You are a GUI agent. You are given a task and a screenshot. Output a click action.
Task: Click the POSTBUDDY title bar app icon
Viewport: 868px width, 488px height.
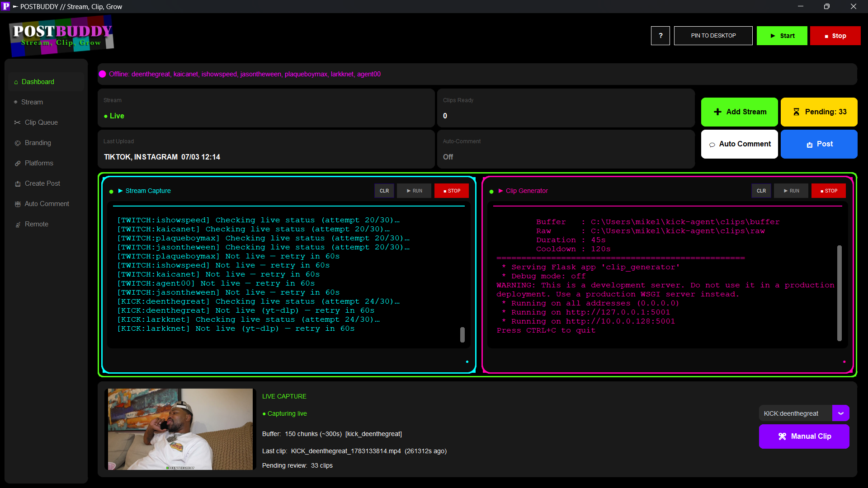(x=5, y=6)
